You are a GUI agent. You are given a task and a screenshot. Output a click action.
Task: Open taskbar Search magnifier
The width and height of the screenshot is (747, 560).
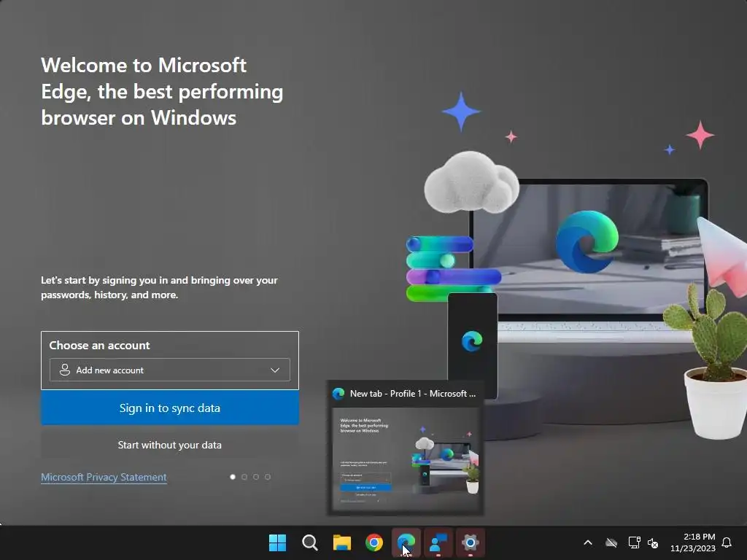point(309,542)
